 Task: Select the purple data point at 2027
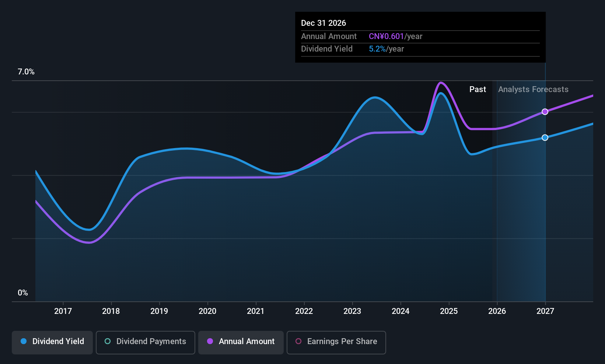(x=545, y=112)
